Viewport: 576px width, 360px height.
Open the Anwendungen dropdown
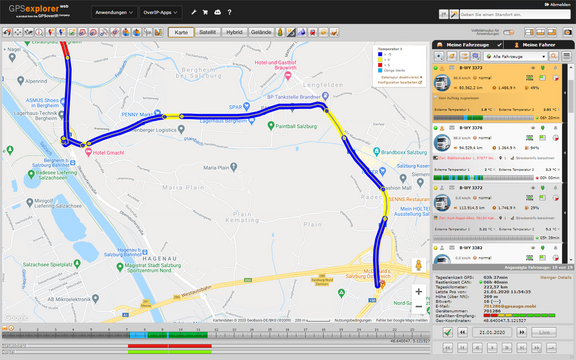(114, 12)
